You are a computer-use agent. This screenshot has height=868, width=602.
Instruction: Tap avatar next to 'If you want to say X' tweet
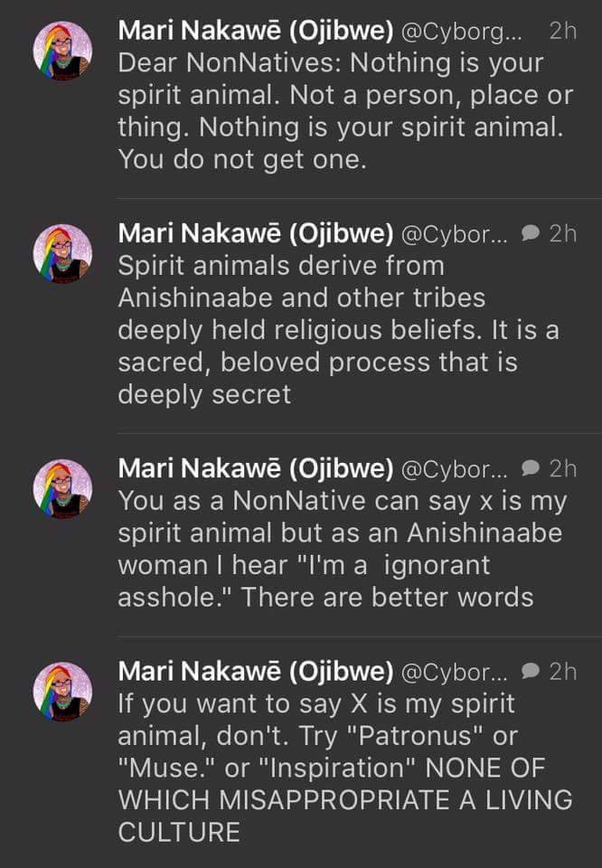62,691
